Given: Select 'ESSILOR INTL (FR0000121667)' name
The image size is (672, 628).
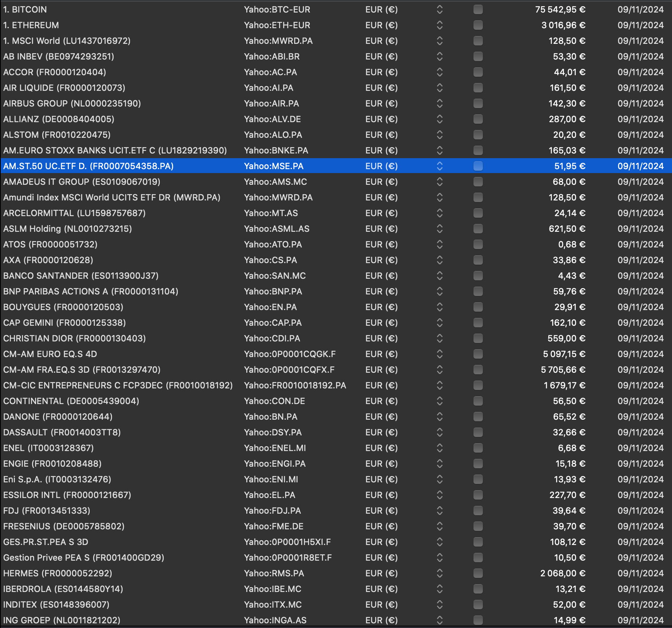Looking at the screenshot, I should (x=67, y=495).
